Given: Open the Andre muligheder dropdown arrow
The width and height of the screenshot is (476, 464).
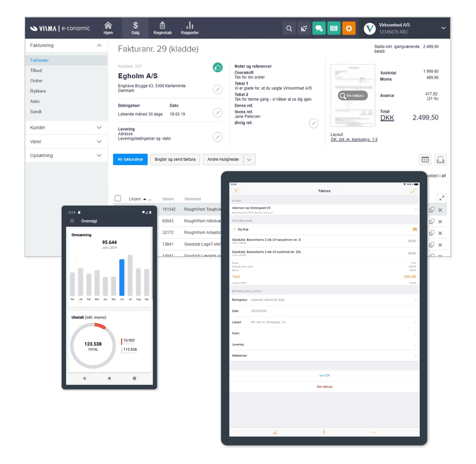Looking at the screenshot, I should point(249,160).
